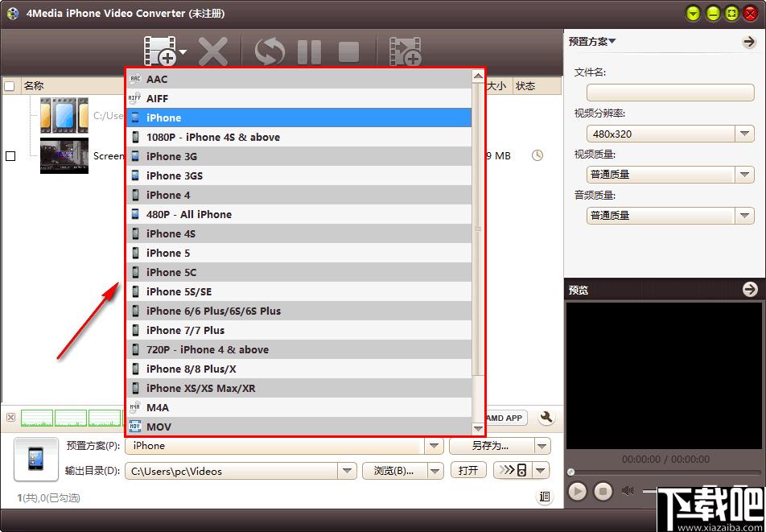Choose the iPhone 3GS profile
Viewport: 766px width, 532px height.
pyautogui.click(x=299, y=176)
